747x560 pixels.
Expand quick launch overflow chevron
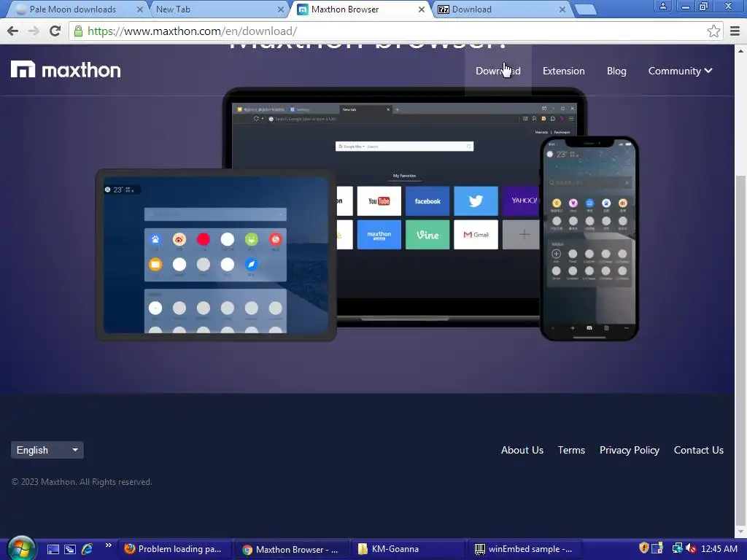tap(108, 545)
